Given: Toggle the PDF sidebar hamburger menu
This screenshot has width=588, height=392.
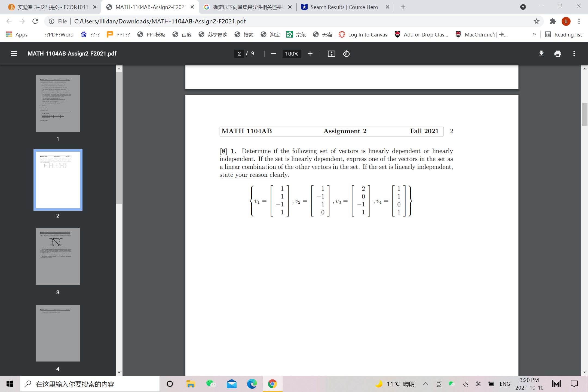Looking at the screenshot, I should click(x=14, y=54).
